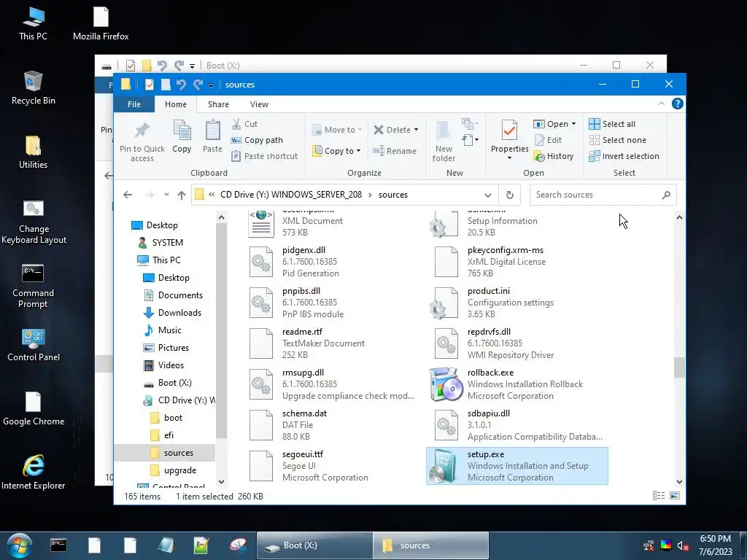Click sources breadcrumb in address bar
Screen dimensions: 747x560
(x=393, y=195)
